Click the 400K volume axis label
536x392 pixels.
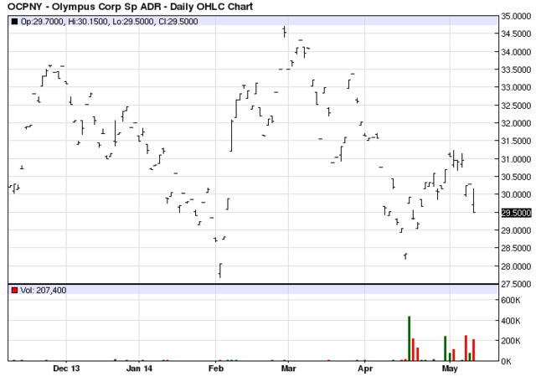pyautogui.click(x=511, y=321)
